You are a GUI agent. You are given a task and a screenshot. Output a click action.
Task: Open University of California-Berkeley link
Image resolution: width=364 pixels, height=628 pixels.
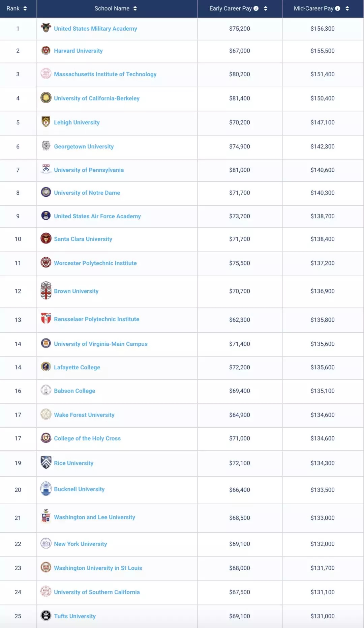tap(97, 98)
